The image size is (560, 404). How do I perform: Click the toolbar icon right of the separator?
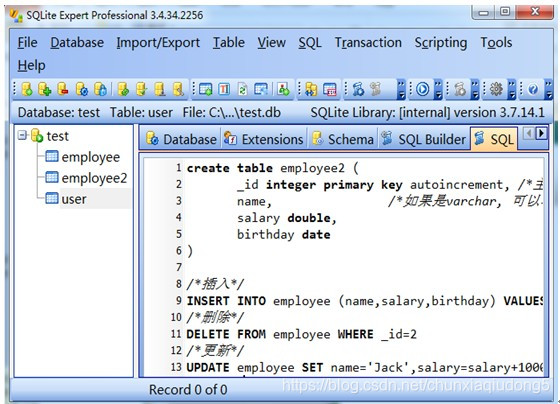tap(284, 89)
